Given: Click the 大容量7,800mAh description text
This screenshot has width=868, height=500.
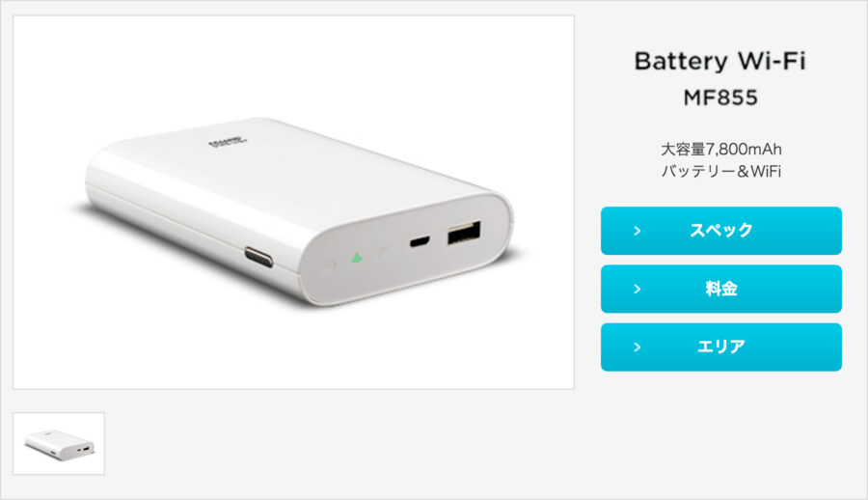Looking at the screenshot, I should tap(720, 149).
